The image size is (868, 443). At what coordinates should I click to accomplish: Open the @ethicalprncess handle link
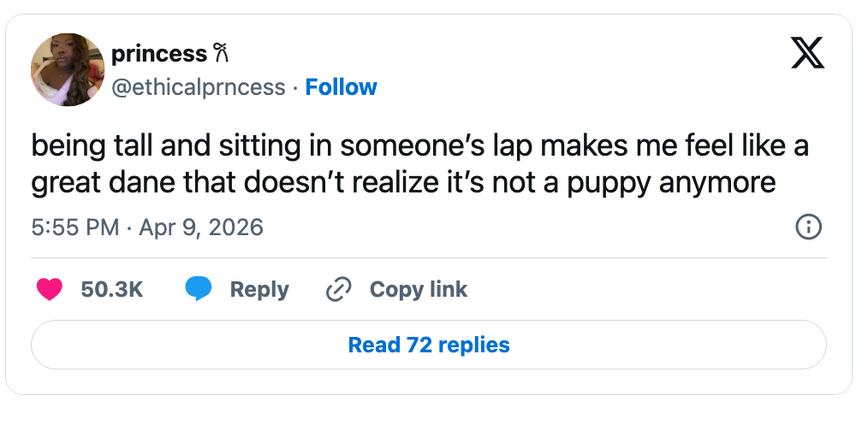pos(199,87)
